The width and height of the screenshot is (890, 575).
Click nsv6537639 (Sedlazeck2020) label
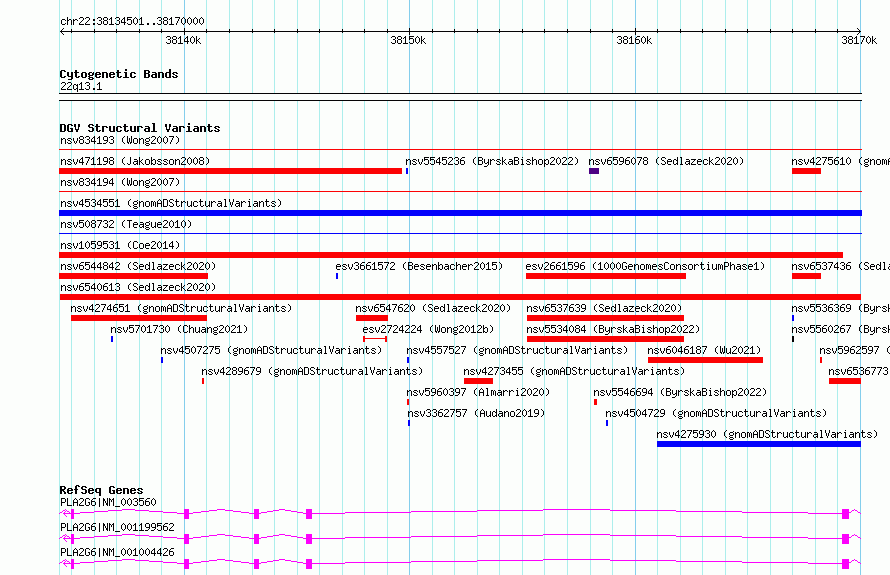pos(604,308)
